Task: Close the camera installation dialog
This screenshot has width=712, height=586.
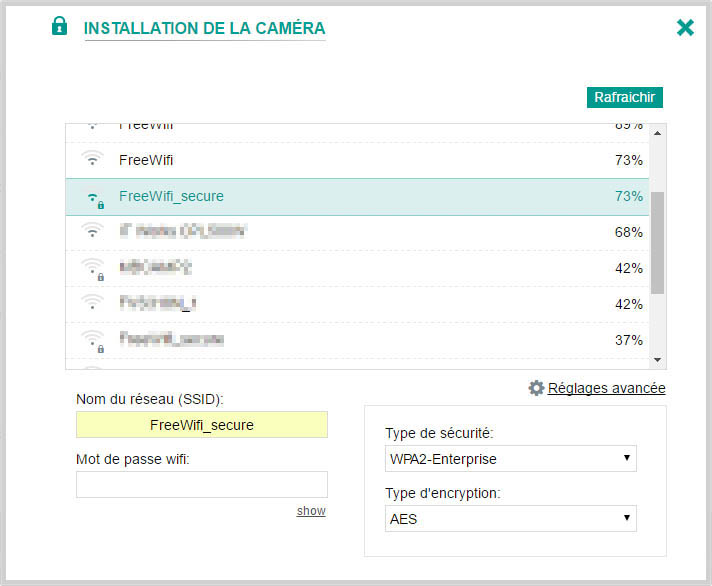Action: click(685, 28)
